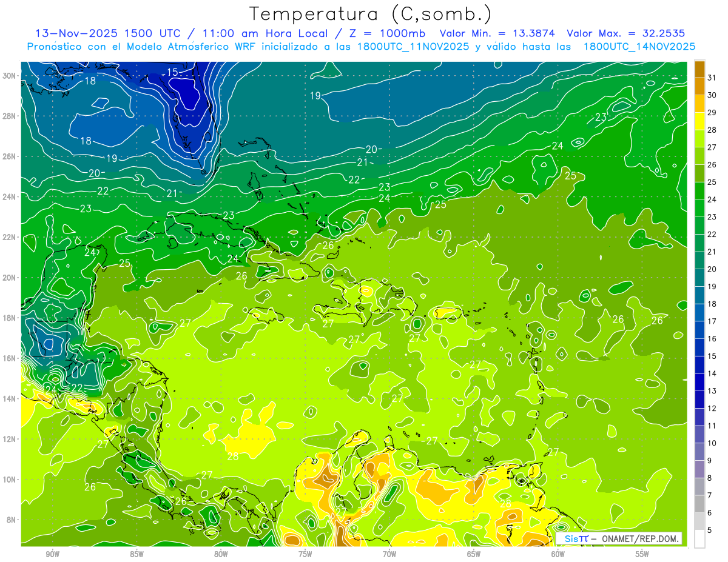Click legend value 31 on color scale

[x=712, y=78]
